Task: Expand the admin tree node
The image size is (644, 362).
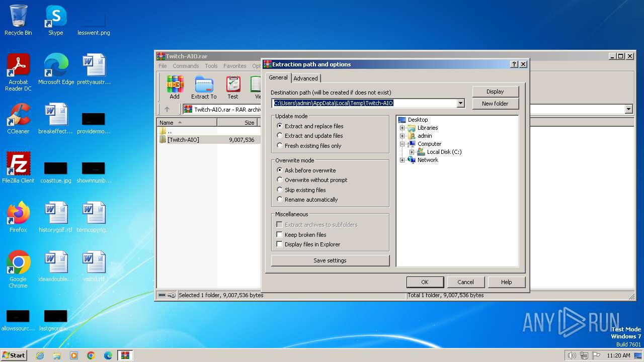Action: (402, 136)
